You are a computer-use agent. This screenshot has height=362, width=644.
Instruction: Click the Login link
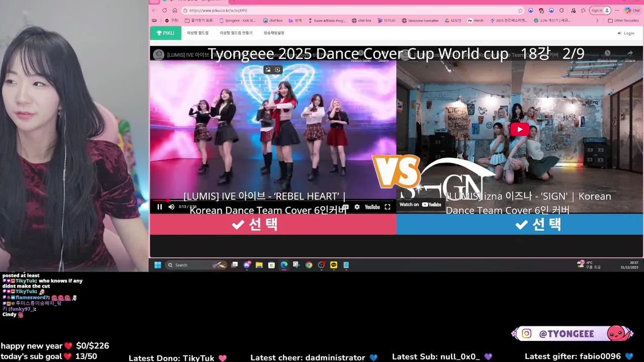[626, 33]
